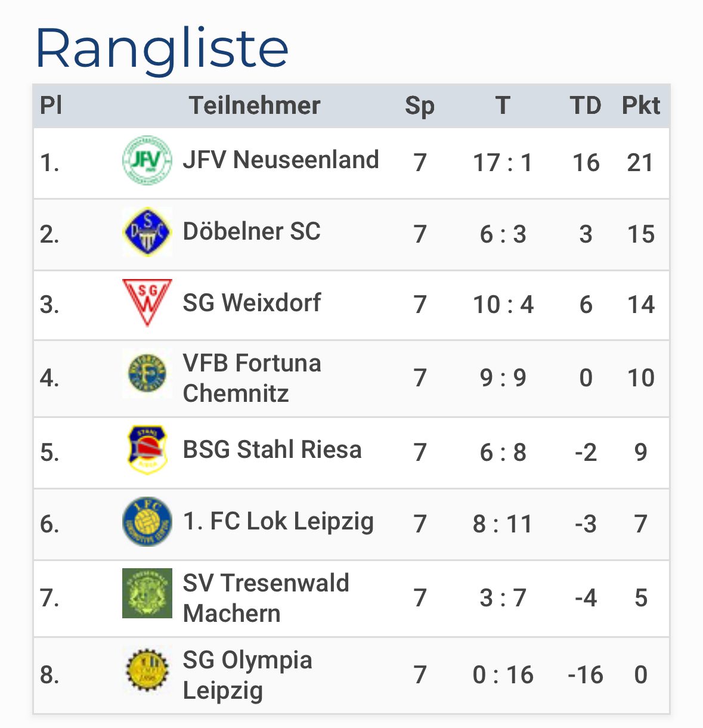Image resolution: width=703 pixels, height=728 pixels.
Task: Open the BSG Stahl Riesa team name
Action: (x=272, y=450)
